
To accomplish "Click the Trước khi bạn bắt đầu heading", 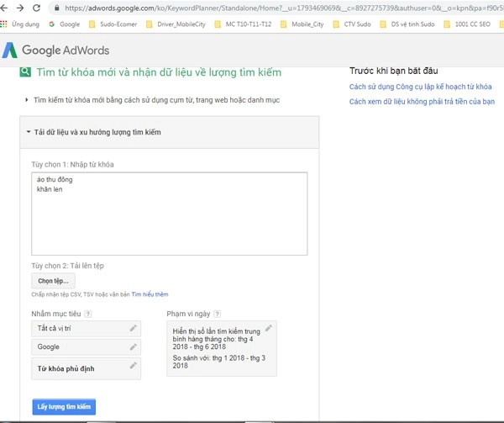I will (394, 71).
